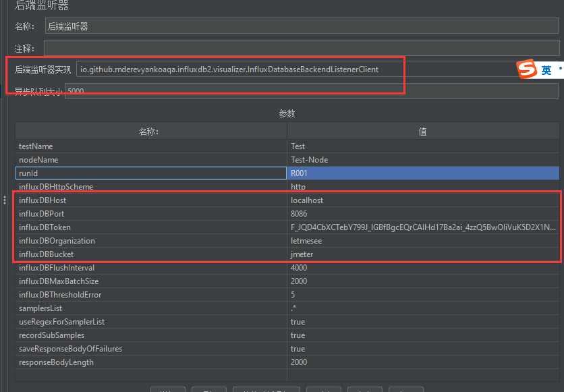Select the influxDBMaxBatchSize name cell
This screenshot has height=392, width=564.
coord(151,281)
